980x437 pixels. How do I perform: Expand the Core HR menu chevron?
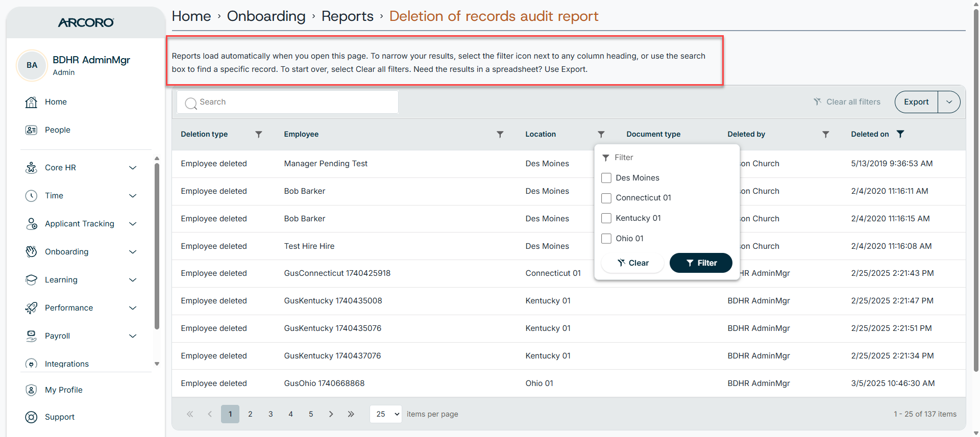tap(133, 168)
